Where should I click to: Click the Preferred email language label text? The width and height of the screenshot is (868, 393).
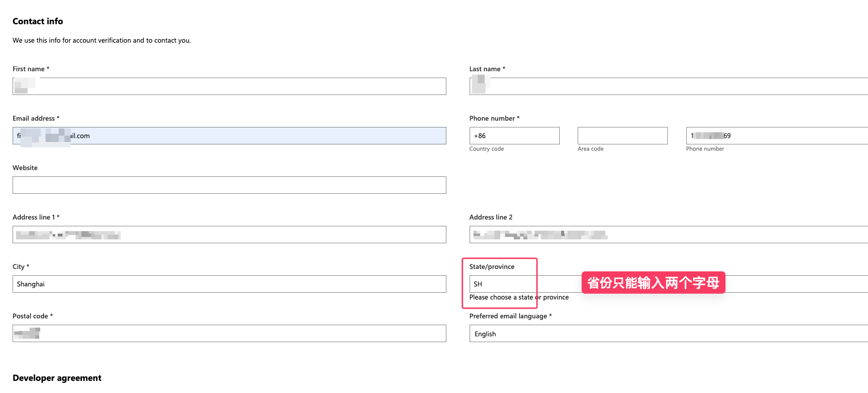[x=508, y=316]
